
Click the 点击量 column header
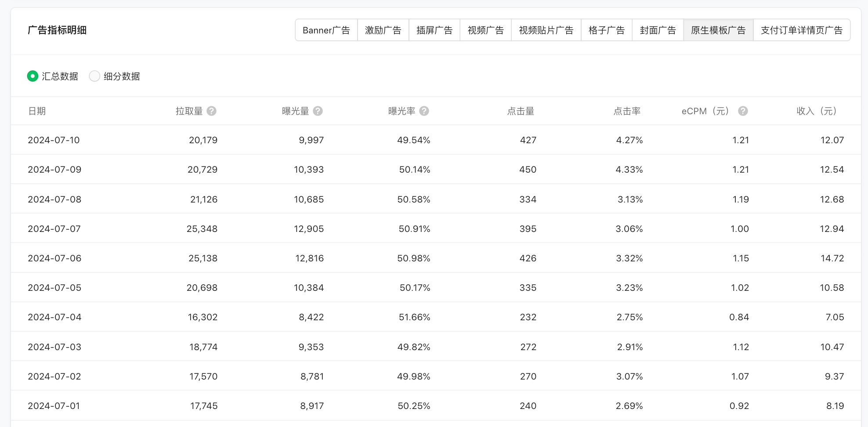(521, 111)
